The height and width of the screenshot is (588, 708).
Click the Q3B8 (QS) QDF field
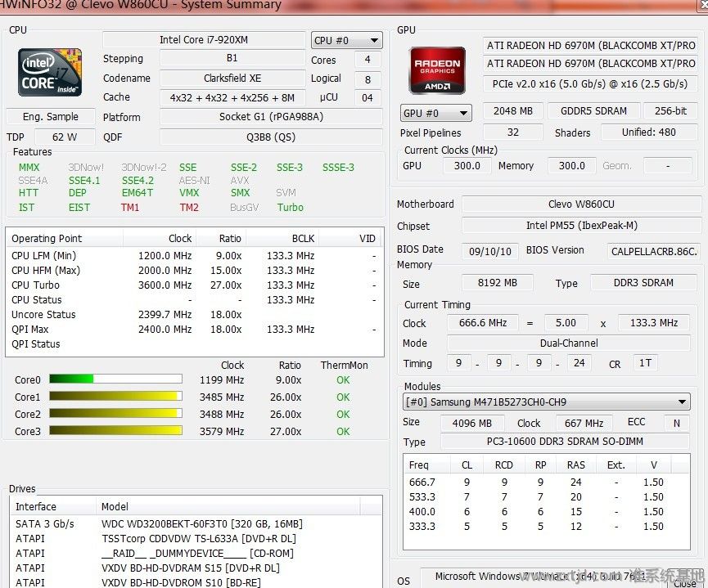271,137
